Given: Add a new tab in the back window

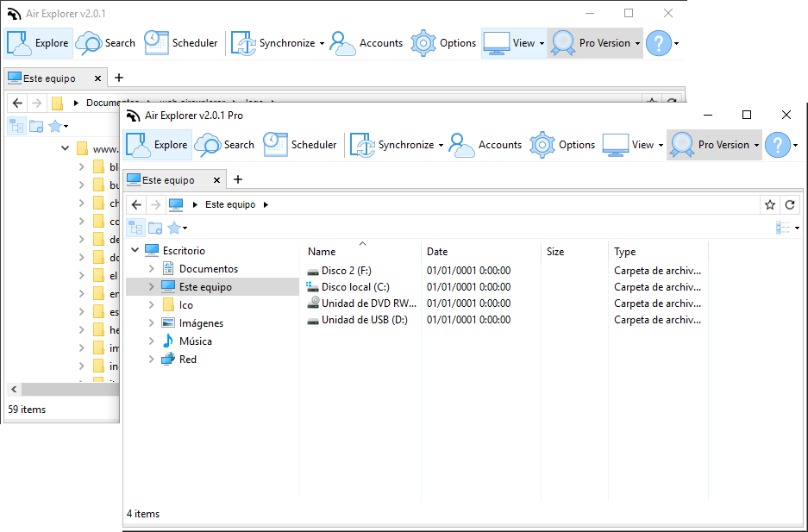Looking at the screenshot, I should tap(118, 78).
